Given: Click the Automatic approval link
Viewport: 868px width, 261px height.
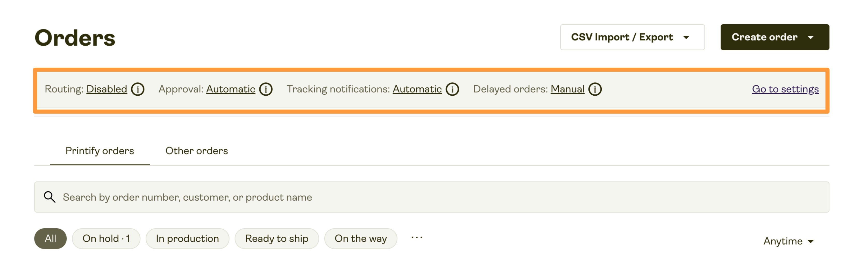Looking at the screenshot, I should (231, 89).
